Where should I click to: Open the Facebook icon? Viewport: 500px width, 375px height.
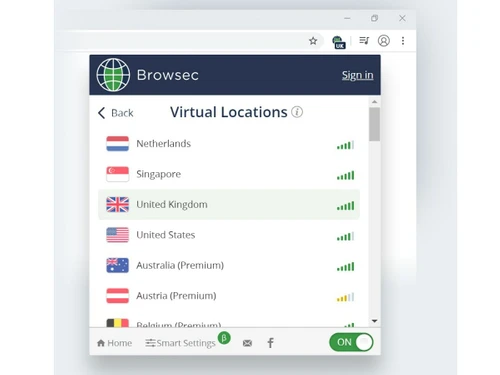click(271, 343)
